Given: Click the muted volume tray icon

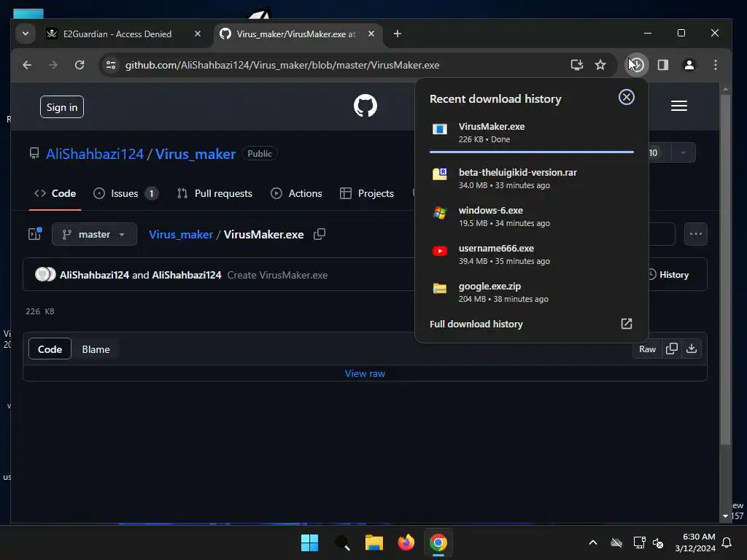Looking at the screenshot, I should click(659, 542).
